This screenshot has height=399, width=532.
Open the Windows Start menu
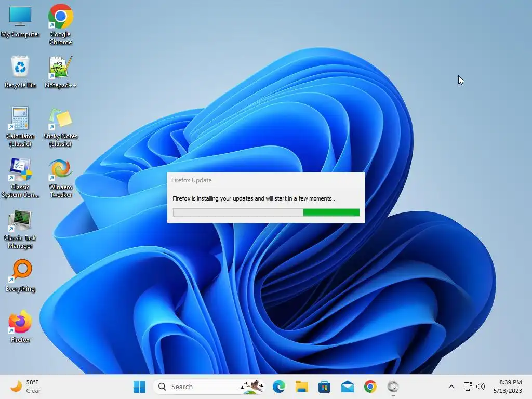point(139,387)
